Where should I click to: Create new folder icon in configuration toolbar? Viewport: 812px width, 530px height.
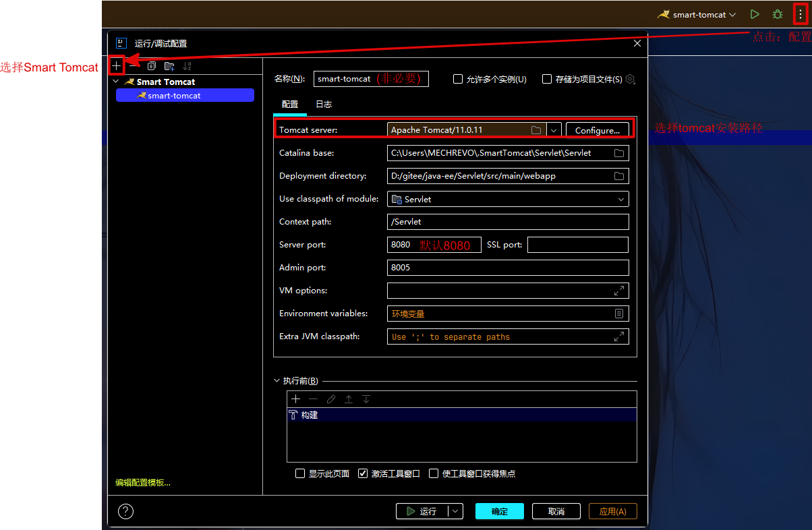point(169,66)
